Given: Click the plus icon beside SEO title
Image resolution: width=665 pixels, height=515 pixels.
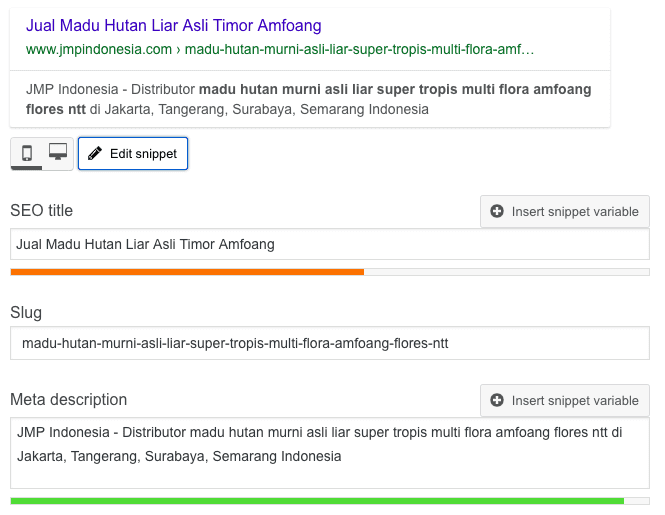Looking at the screenshot, I should 497,212.
